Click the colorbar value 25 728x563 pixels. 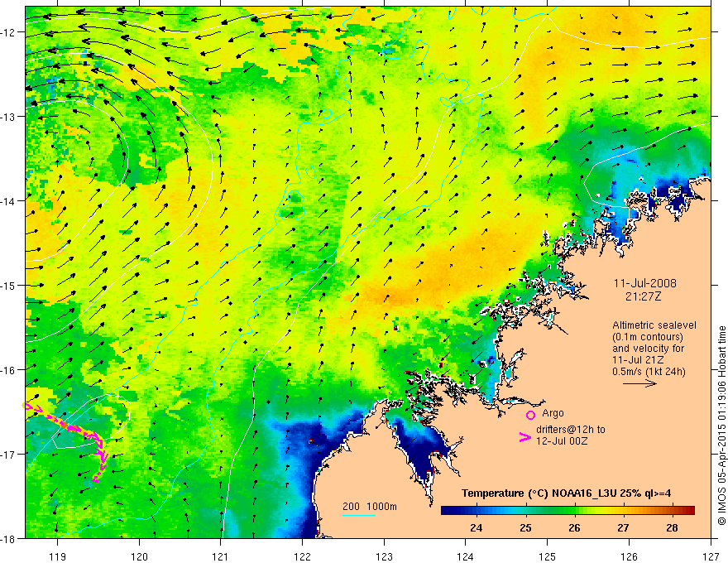(525, 527)
